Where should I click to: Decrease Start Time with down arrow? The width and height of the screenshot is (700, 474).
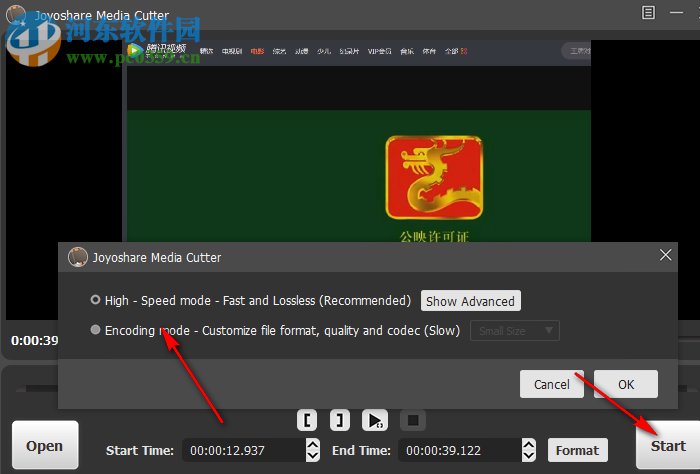coord(313,456)
